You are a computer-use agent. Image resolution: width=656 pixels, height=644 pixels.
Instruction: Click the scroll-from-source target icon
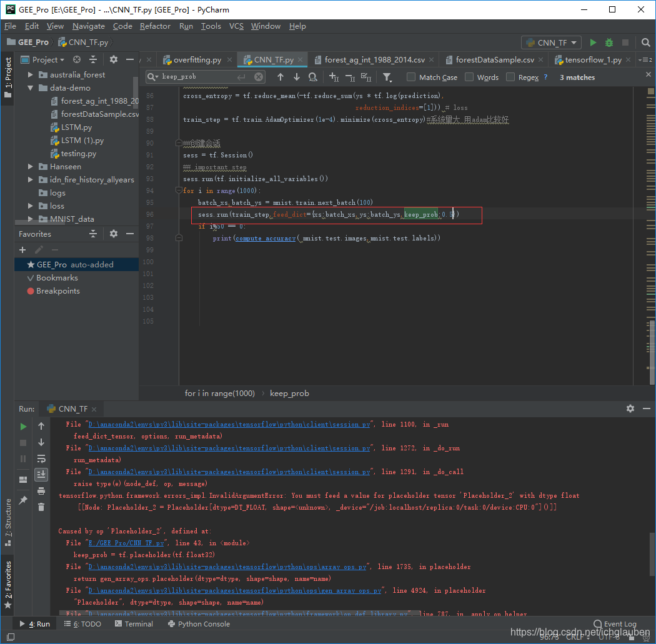77,59
